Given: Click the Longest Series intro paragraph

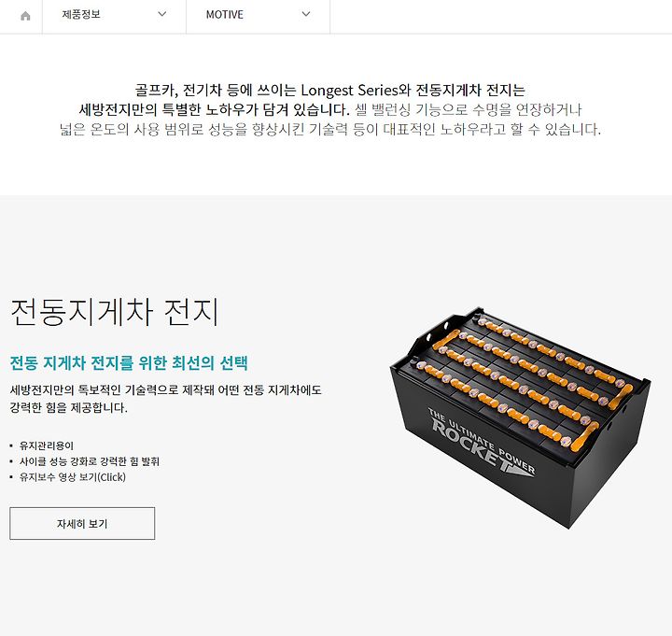Looking at the screenshot, I should (x=330, y=109).
